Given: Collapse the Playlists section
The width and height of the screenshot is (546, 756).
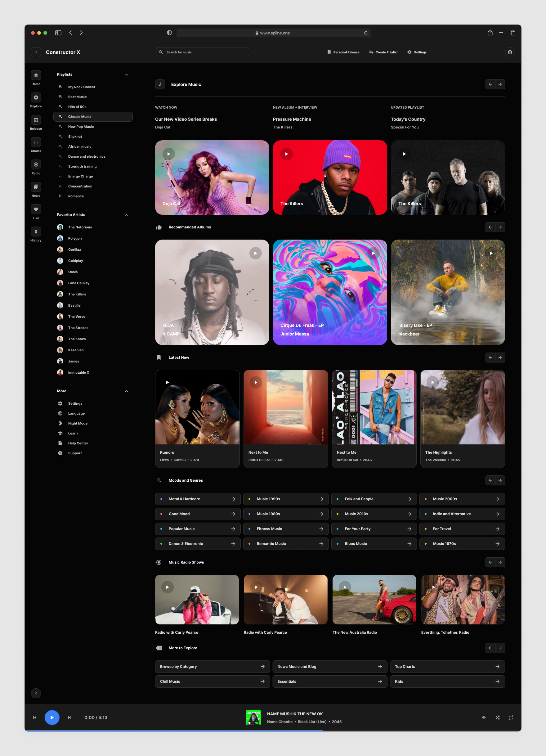Looking at the screenshot, I should 126,75.
